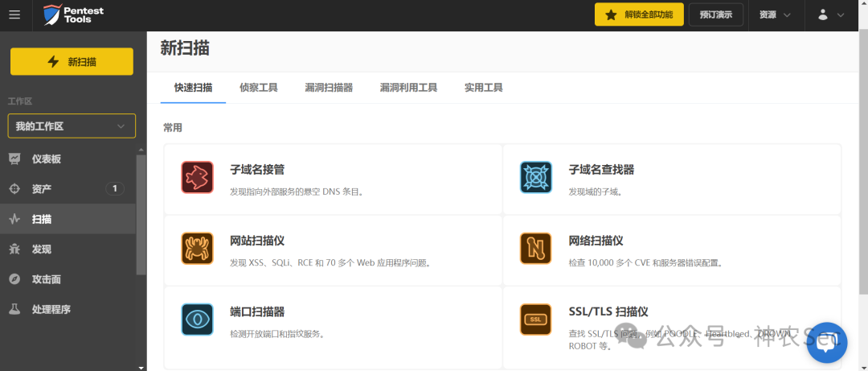Select the 端口扫描器 card title
This screenshot has height=371, width=868.
[257, 311]
